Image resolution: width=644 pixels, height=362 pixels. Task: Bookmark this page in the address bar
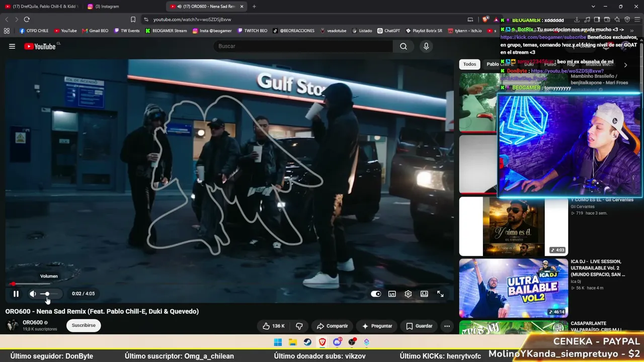point(133,20)
